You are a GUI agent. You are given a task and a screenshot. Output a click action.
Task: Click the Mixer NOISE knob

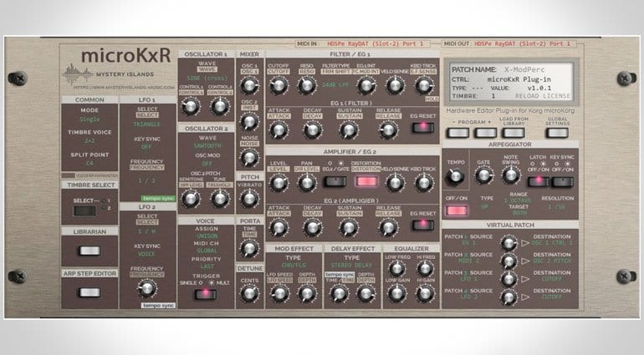[249, 158]
